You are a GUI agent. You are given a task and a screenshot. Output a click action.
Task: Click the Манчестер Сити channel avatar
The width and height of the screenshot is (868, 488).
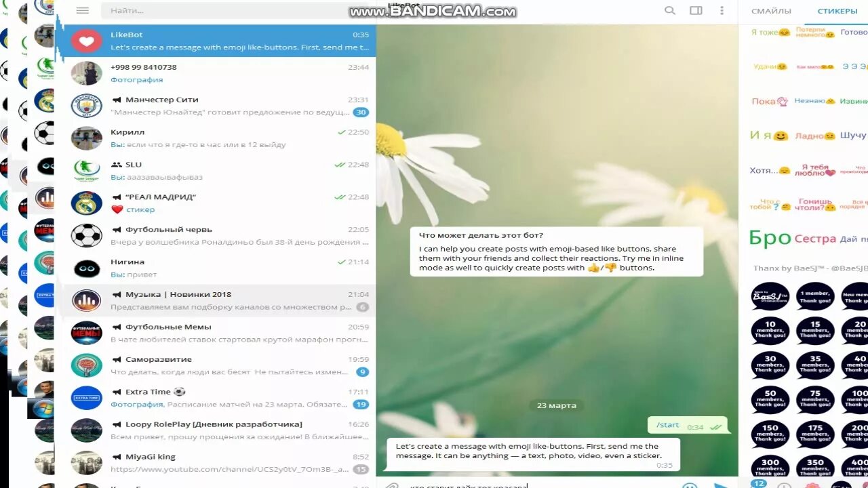pyautogui.click(x=87, y=106)
